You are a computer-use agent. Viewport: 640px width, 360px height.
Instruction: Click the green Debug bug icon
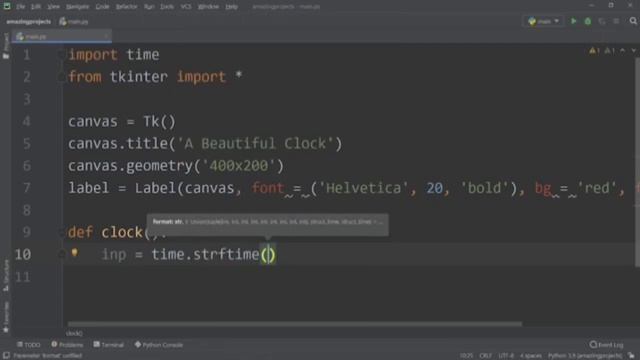(588, 21)
